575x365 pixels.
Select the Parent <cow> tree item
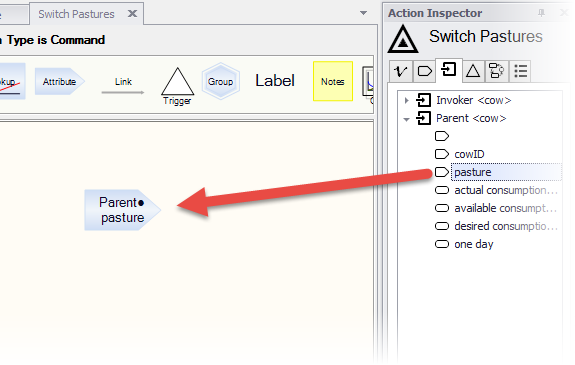click(x=471, y=118)
